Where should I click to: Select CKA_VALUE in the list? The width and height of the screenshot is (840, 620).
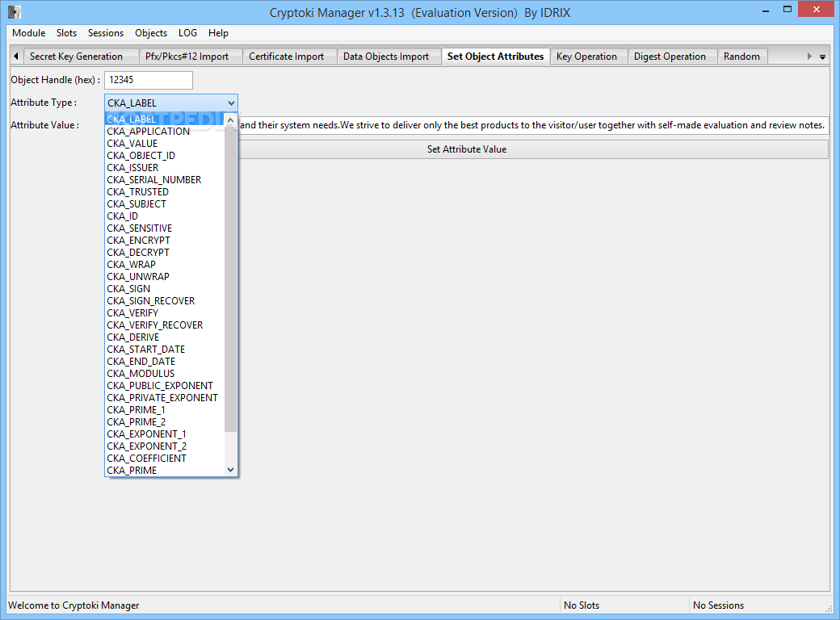[x=165, y=144]
